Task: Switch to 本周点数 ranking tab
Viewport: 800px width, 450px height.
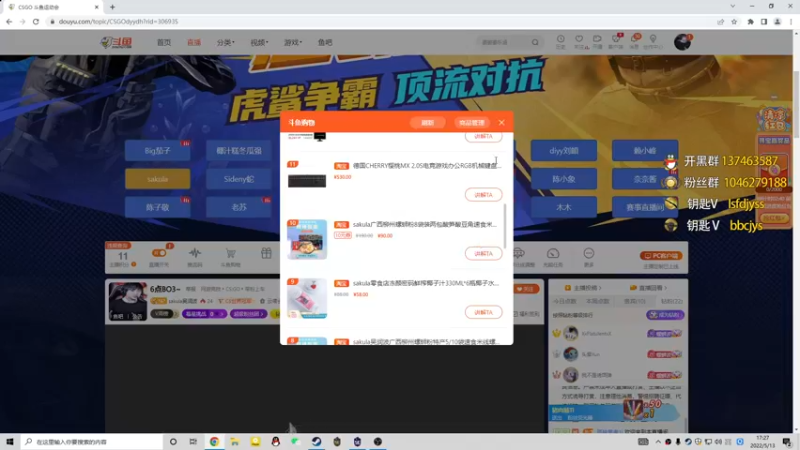Action: (598, 301)
